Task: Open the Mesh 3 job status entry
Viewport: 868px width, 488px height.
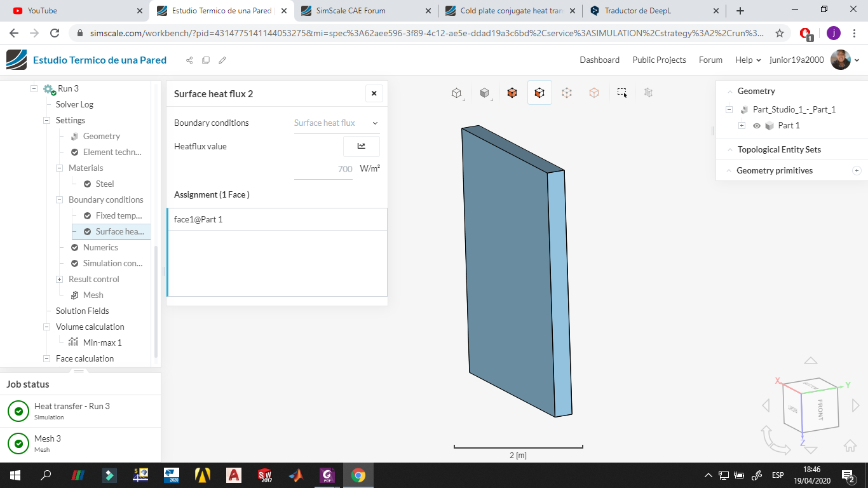Action: pos(80,444)
